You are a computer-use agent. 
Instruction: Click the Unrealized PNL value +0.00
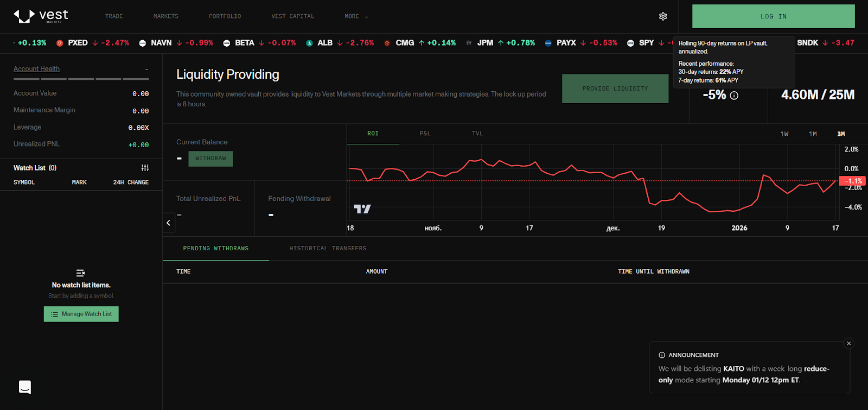138,145
